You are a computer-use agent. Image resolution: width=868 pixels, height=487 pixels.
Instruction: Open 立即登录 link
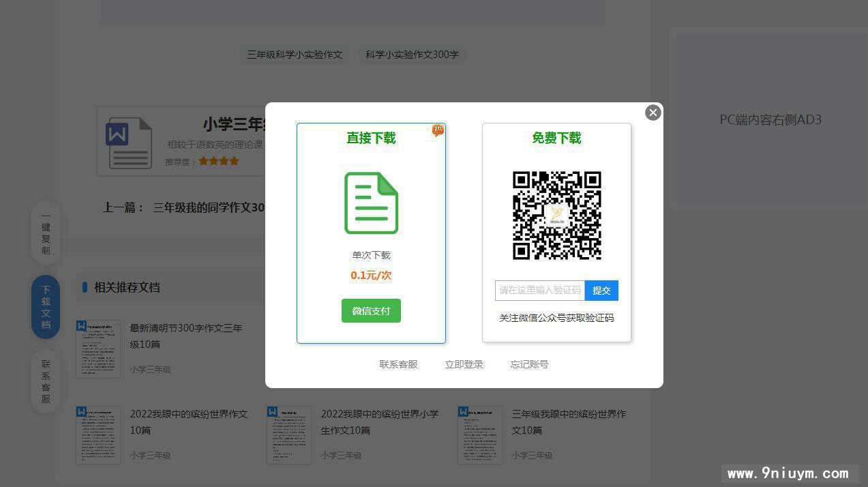coord(464,364)
